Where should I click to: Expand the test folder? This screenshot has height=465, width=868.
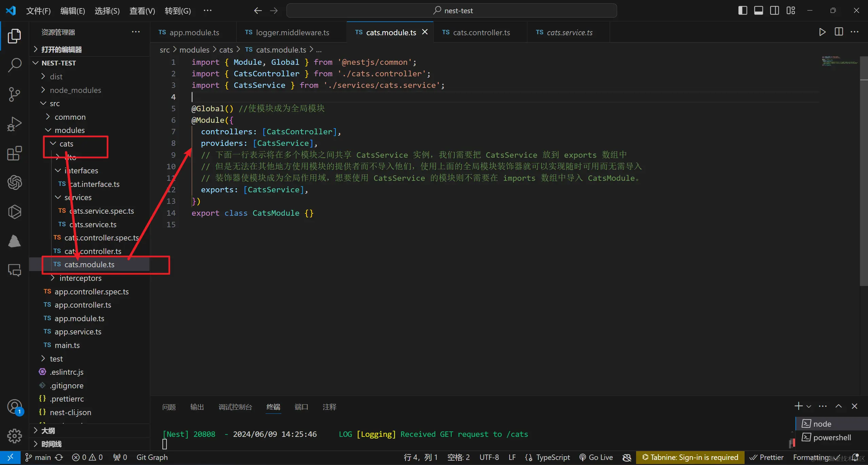[90, 359]
